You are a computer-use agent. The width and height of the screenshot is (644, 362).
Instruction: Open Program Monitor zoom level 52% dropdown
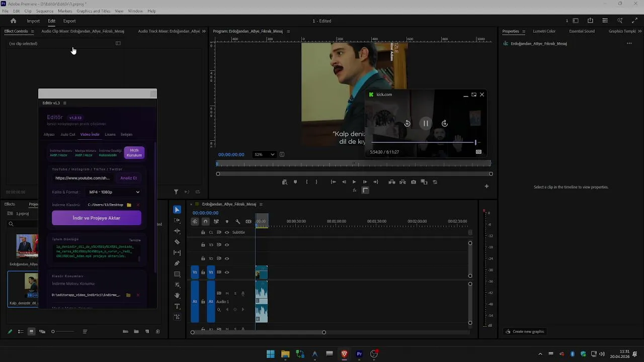pos(265,154)
